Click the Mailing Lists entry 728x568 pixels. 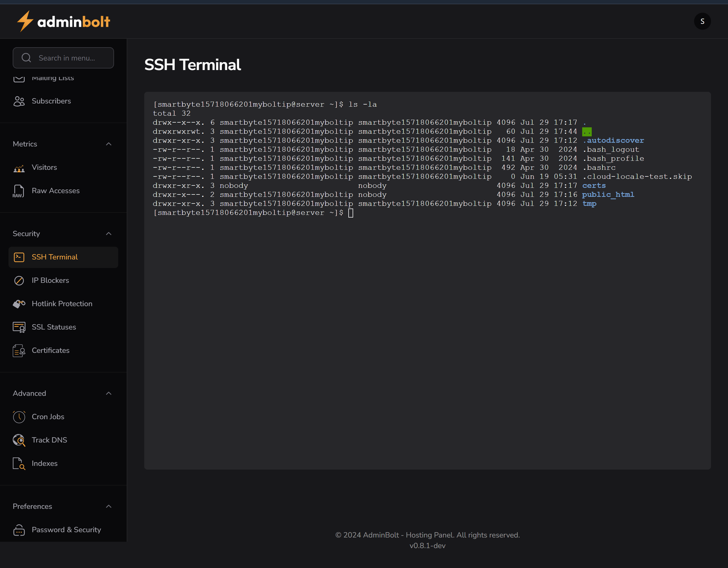[x=53, y=78]
